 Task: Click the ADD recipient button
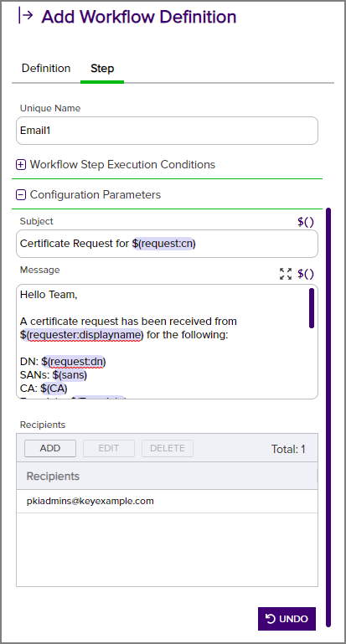pos(50,449)
